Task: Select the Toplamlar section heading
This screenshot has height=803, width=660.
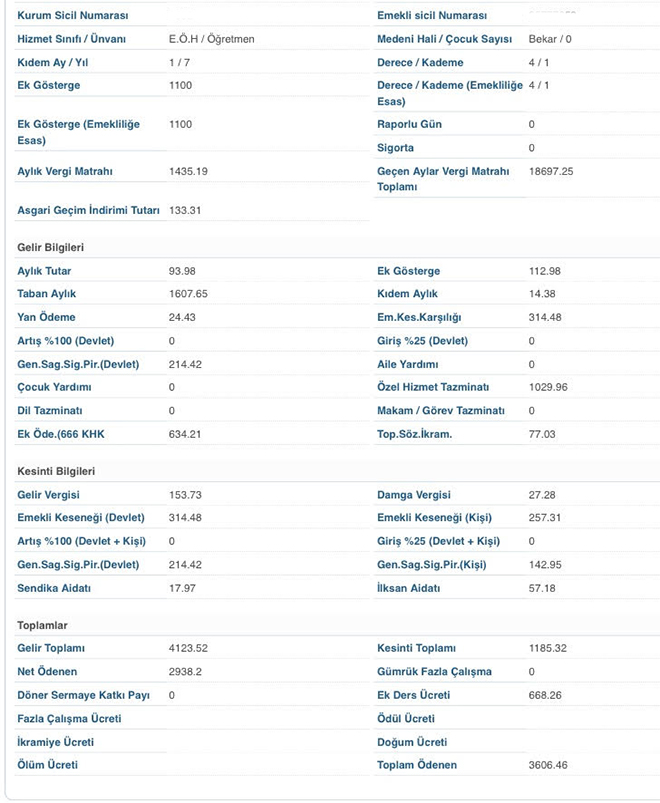Action: (42, 625)
